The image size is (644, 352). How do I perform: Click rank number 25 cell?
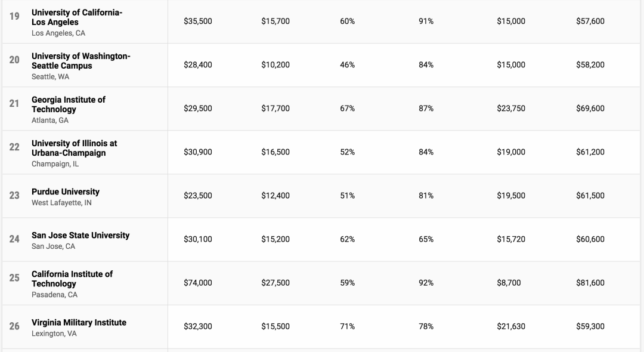14,277
